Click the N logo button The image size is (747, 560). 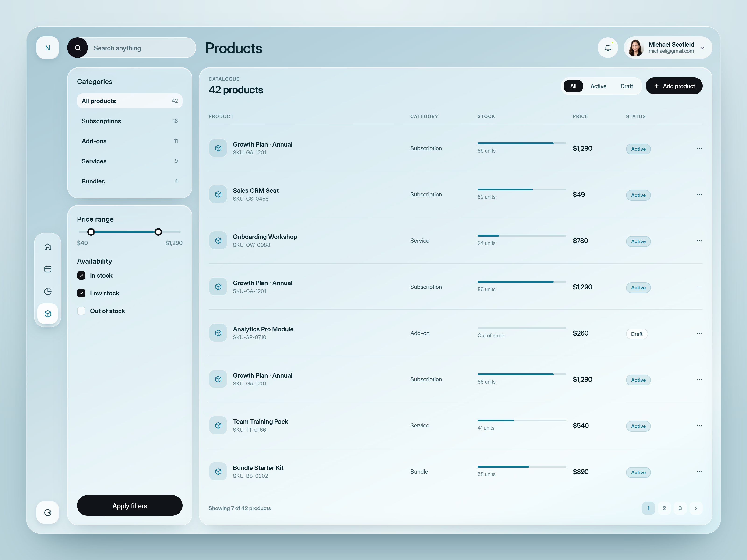point(48,48)
